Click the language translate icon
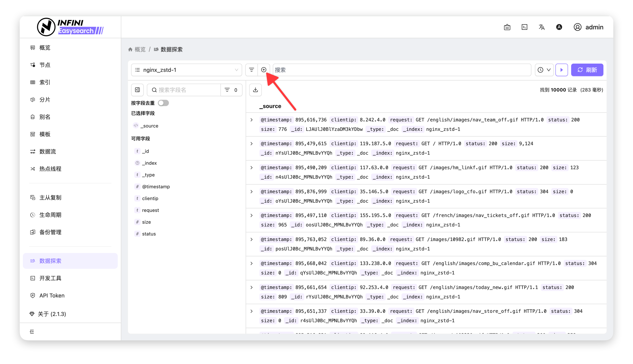Viewport: 633px width, 364px height. tap(541, 27)
